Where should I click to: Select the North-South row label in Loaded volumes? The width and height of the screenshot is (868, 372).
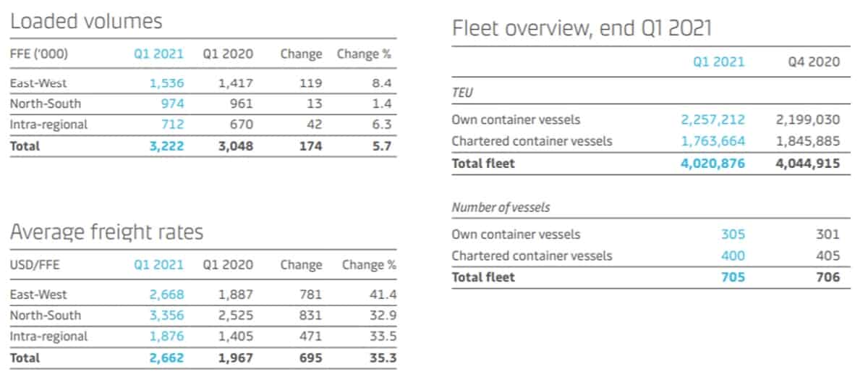(x=46, y=103)
